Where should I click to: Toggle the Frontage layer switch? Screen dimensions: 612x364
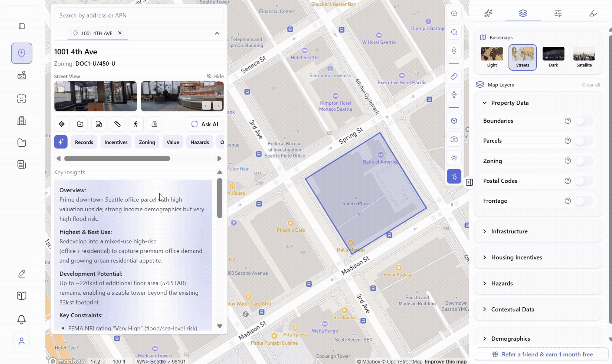point(584,201)
